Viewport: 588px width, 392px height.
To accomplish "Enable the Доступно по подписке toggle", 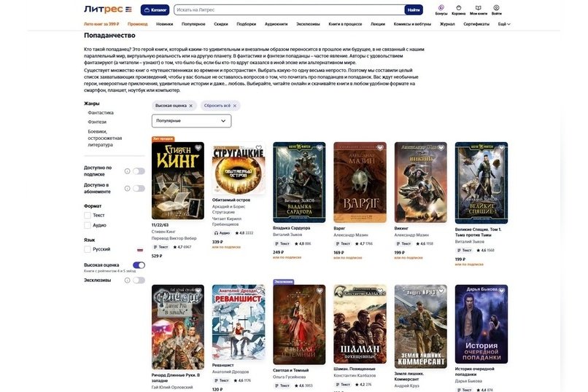I will pyautogui.click(x=139, y=171).
